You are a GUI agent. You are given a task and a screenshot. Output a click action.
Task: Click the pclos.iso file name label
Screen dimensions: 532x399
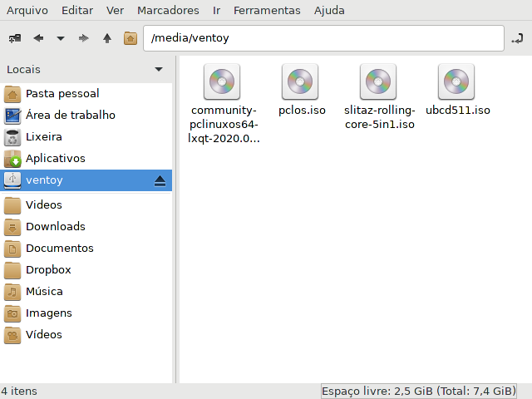[302, 111]
